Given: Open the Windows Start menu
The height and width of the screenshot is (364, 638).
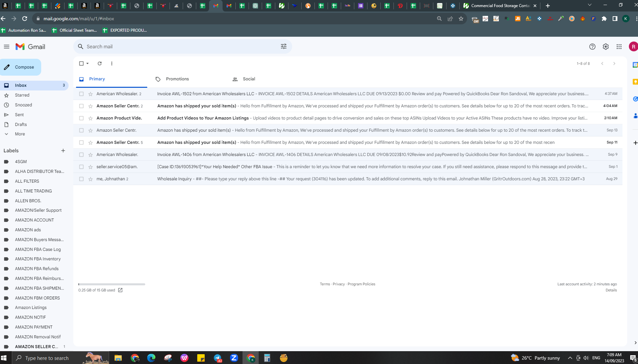Looking at the screenshot, I should [4, 358].
